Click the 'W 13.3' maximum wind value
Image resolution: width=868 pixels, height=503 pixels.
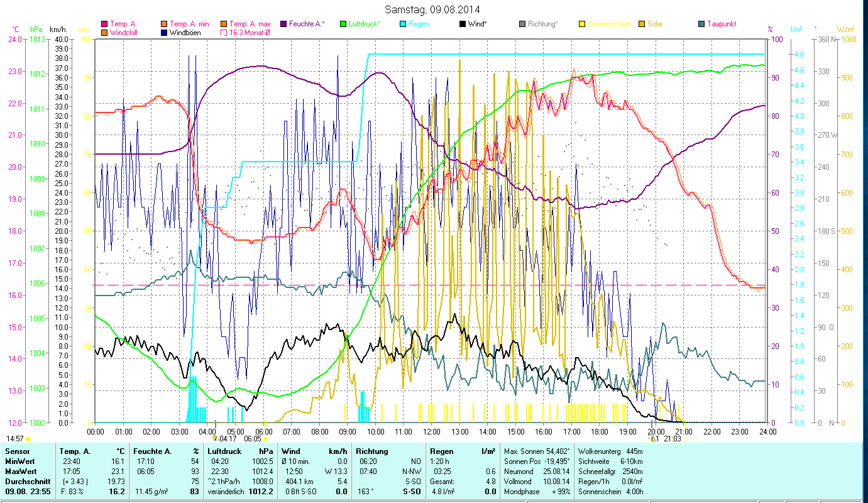(x=336, y=472)
